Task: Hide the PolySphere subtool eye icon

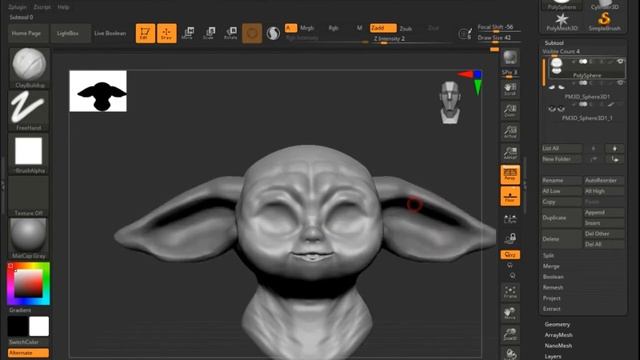Action: click(x=620, y=61)
